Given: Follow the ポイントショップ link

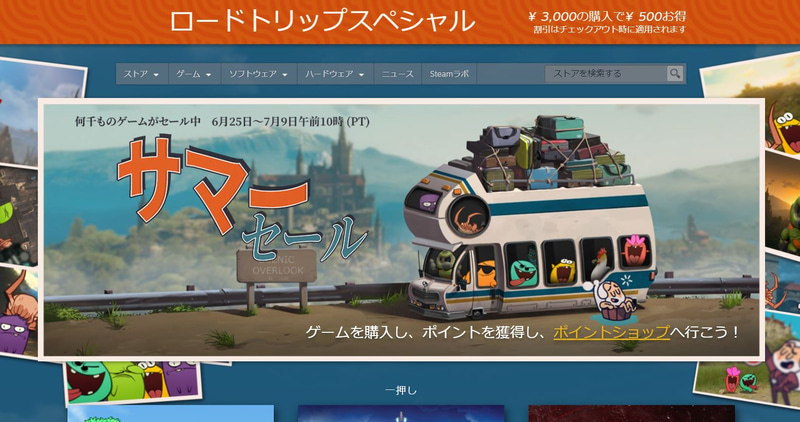Looking at the screenshot, I should point(611,333).
